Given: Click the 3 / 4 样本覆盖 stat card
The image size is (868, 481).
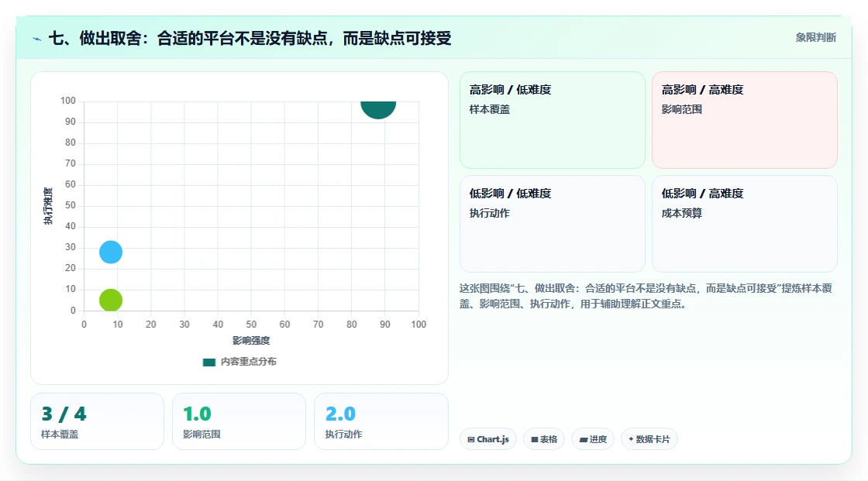Looking at the screenshot, I should (98, 421).
